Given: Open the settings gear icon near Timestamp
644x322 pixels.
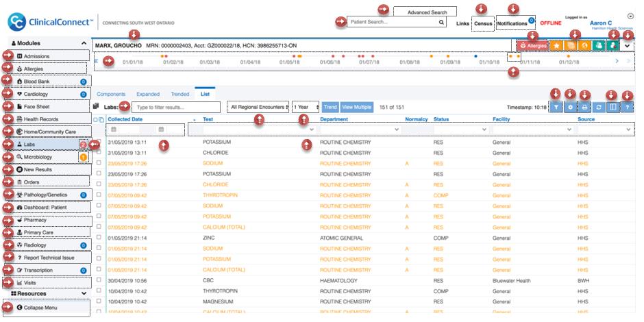Looking at the screenshot, I should pyautogui.click(x=570, y=107).
